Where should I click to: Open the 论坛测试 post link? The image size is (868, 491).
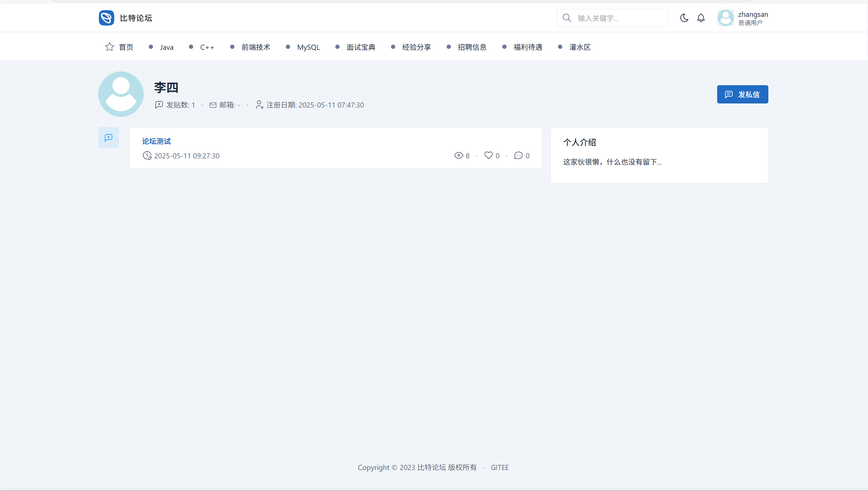point(156,141)
